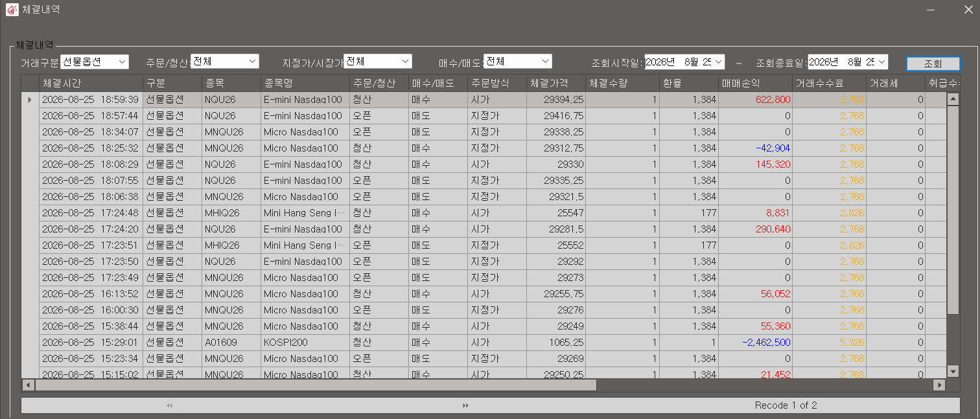980x419 pixels.
Task: Select the row at 18:59:39
Action: [x=484, y=100]
